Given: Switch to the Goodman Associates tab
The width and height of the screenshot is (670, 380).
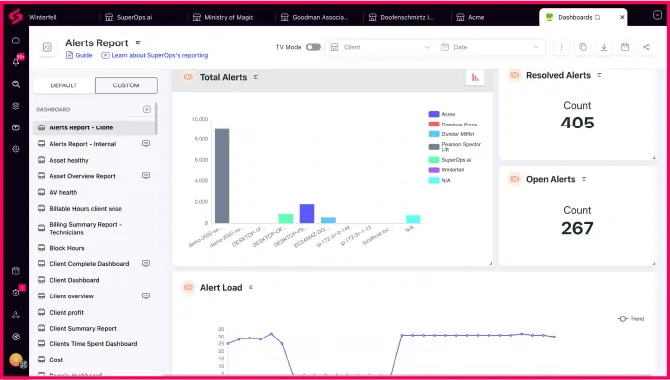Looking at the screenshot, I should [x=315, y=18].
